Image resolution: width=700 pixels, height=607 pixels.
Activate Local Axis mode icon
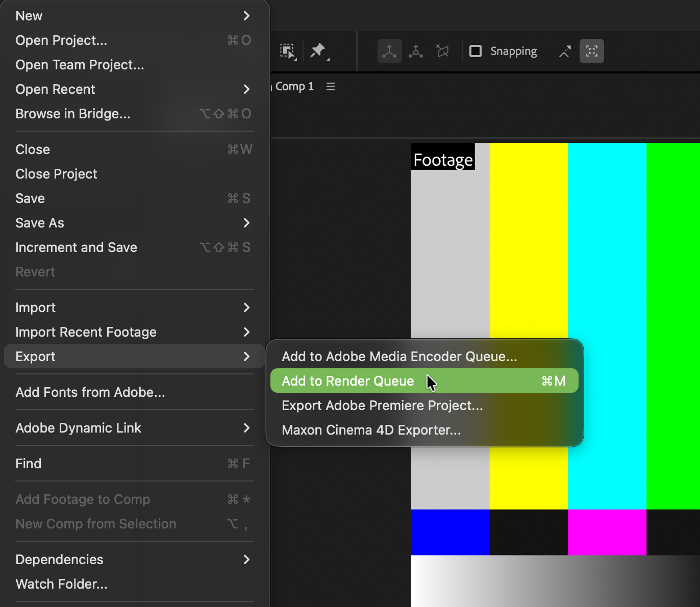point(390,51)
